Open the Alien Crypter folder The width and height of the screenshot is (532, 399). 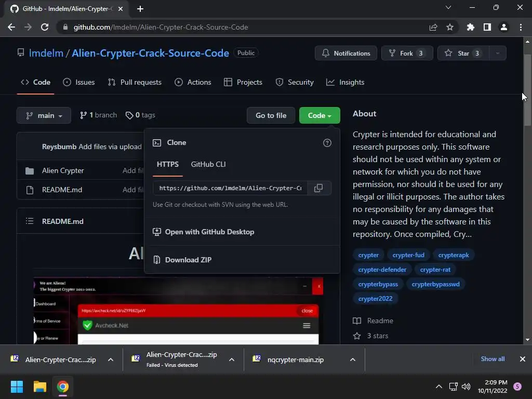(63, 170)
